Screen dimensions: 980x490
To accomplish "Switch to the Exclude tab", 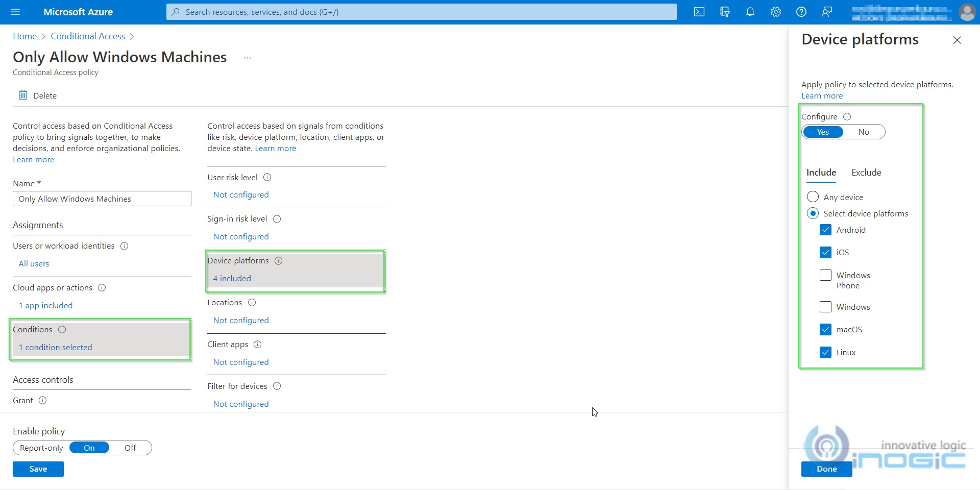I will pyautogui.click(x=866, y=173).
